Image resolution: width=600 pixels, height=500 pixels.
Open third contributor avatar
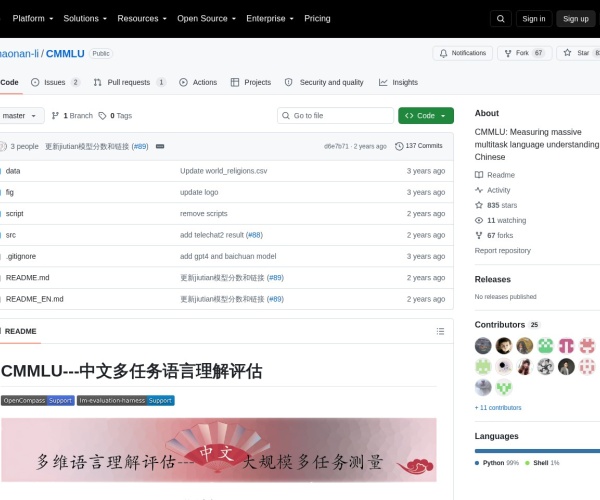[x=524, y=346]
